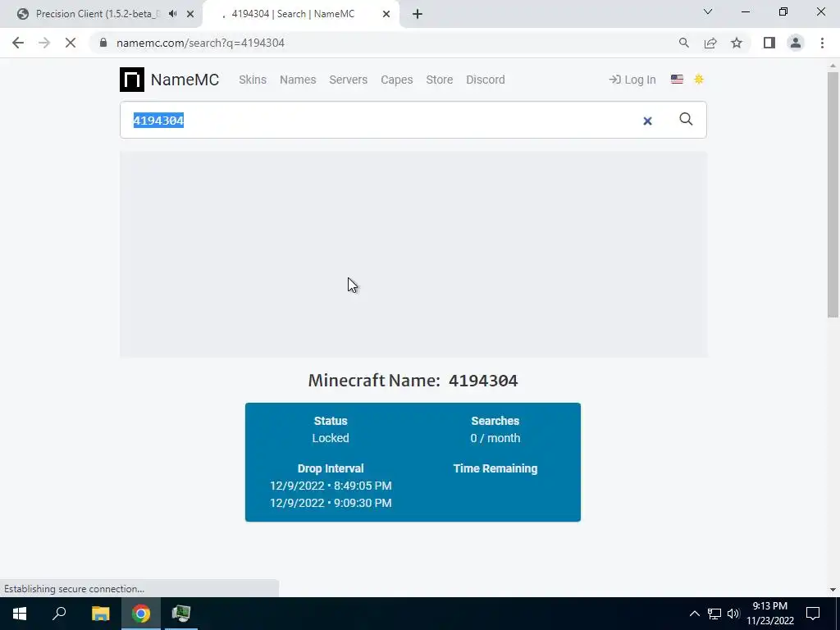Mute the Precision Client tab audio icon
This screenshot has width=840, height=630.
pyautogui.click(x=172, y=14)
